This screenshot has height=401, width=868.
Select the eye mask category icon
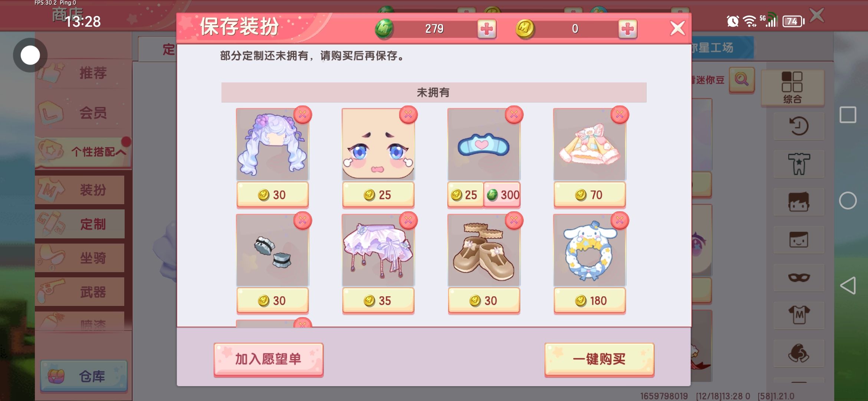[799, 277]
